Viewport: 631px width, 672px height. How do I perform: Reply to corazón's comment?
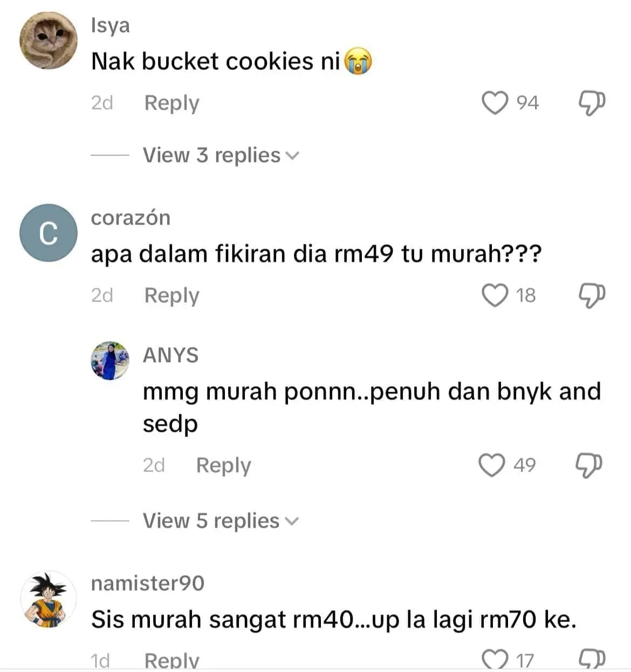[172, 296]
